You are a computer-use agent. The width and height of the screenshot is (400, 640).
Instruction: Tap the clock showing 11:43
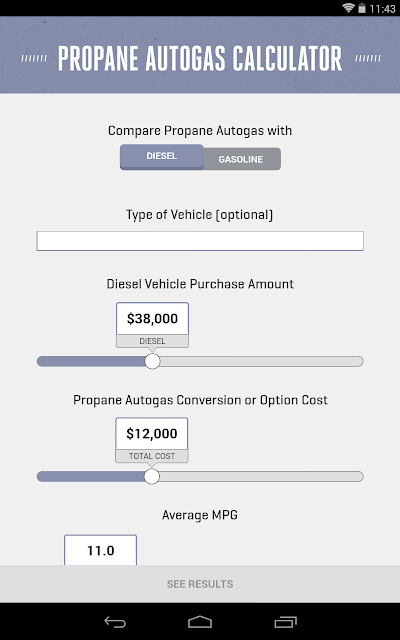pos(382,9)
